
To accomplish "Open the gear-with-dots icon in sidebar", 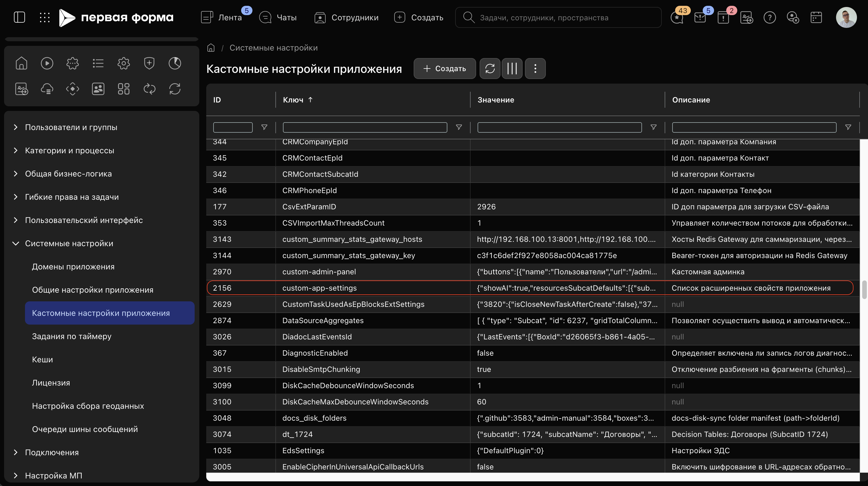I will tap(72, 63).
